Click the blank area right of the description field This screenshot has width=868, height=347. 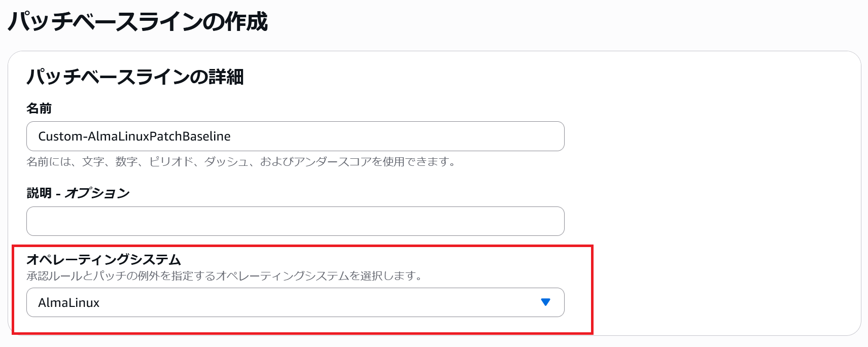point(710,221)
